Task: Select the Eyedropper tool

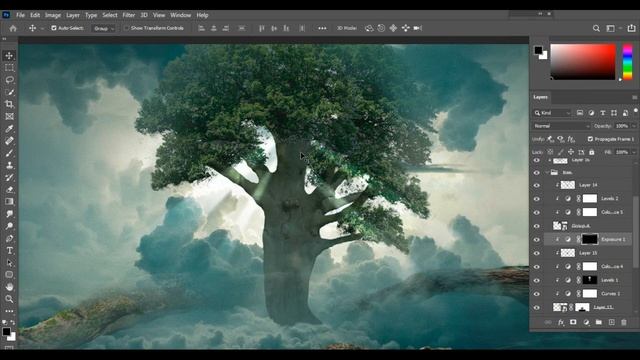Action: [9, 129]
